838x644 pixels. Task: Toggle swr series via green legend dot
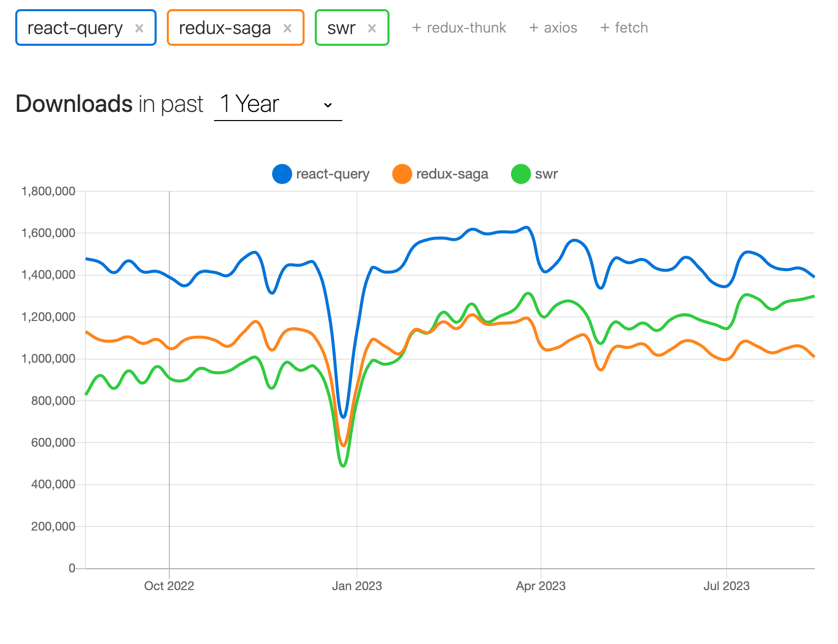[521, 174]
